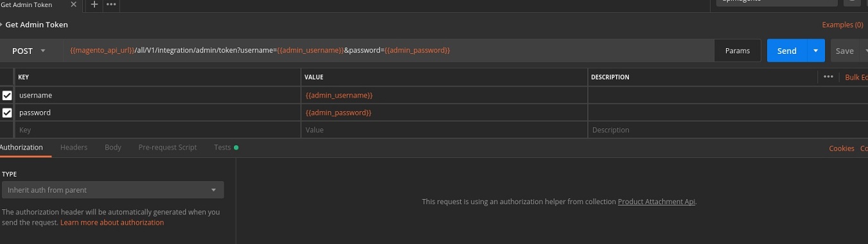Image resolution: width=868 pixels, height=244 pixels.
Task: Open the authorization TYPE dropdown
Action: pos(112,190)
